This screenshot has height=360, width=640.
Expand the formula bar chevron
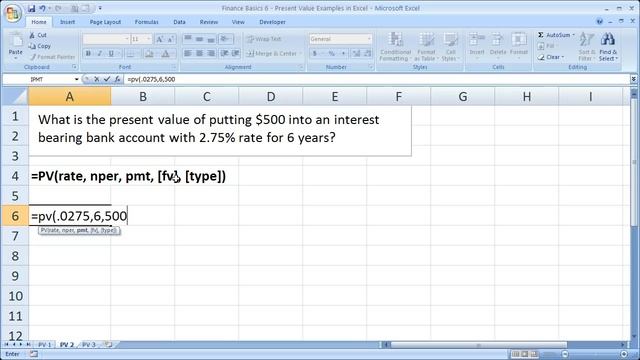pos(633,79)
